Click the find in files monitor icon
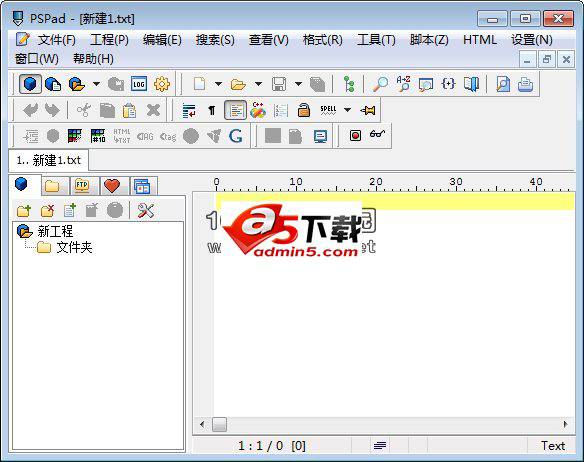This screenshot has height=462, width=584. [426, 84]
